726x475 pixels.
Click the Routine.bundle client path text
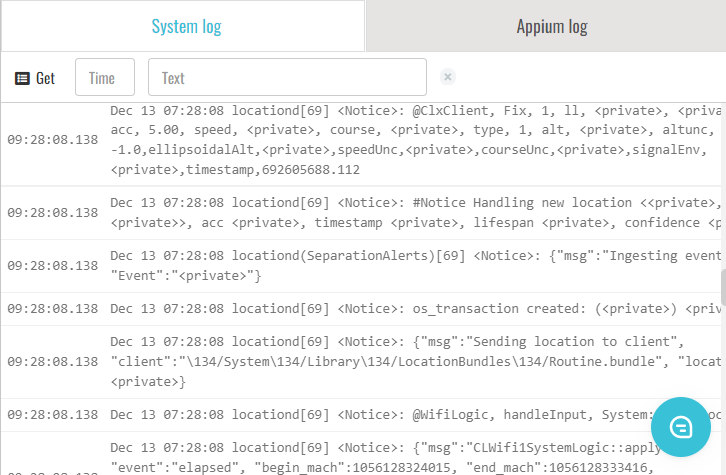click(418, 362)
